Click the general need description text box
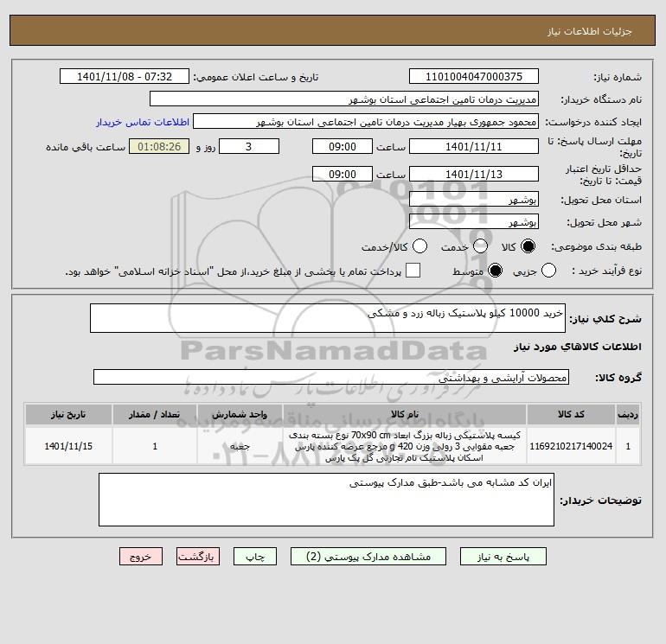 [x=328, y=318]
